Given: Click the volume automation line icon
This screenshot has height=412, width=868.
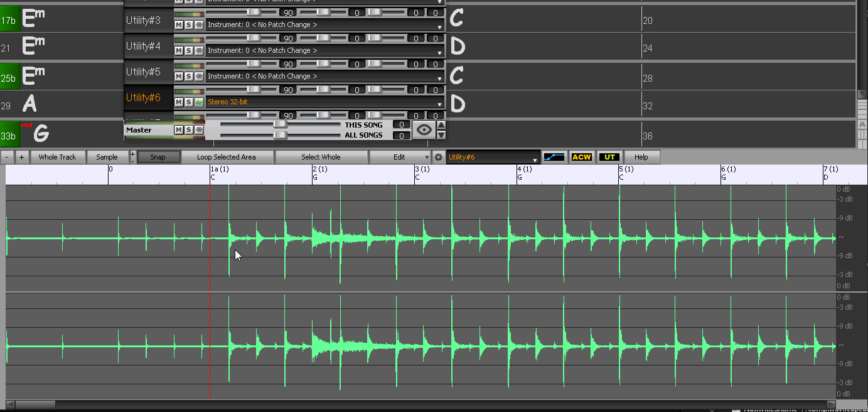Looking at the screenshot, I should click(554, 157).
